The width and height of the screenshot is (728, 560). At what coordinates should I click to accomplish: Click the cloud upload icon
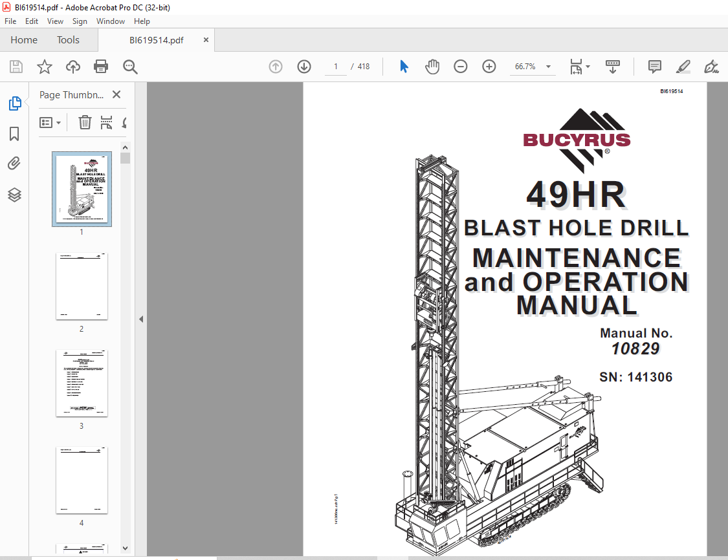pyautogui.click(x=73, y=67)
